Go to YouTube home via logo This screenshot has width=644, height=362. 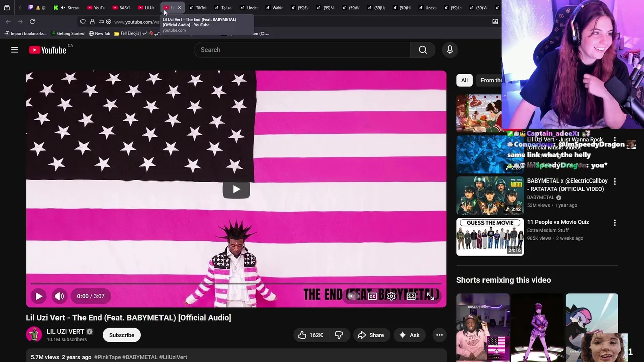47,50
